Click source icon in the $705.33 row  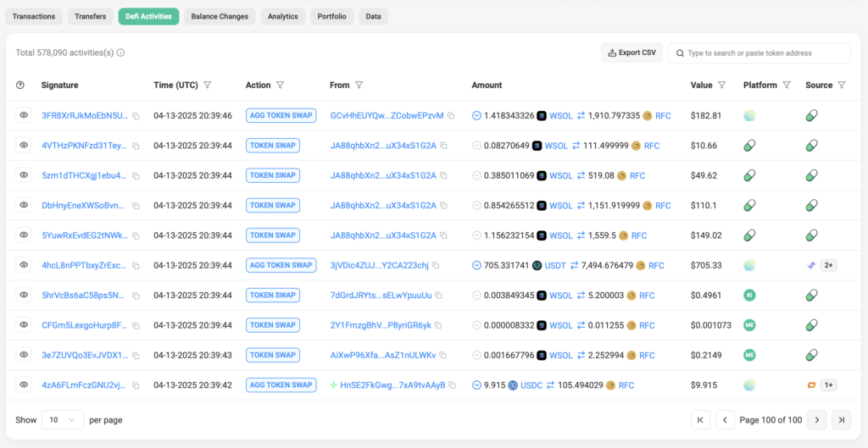click(x=811, y=265)
